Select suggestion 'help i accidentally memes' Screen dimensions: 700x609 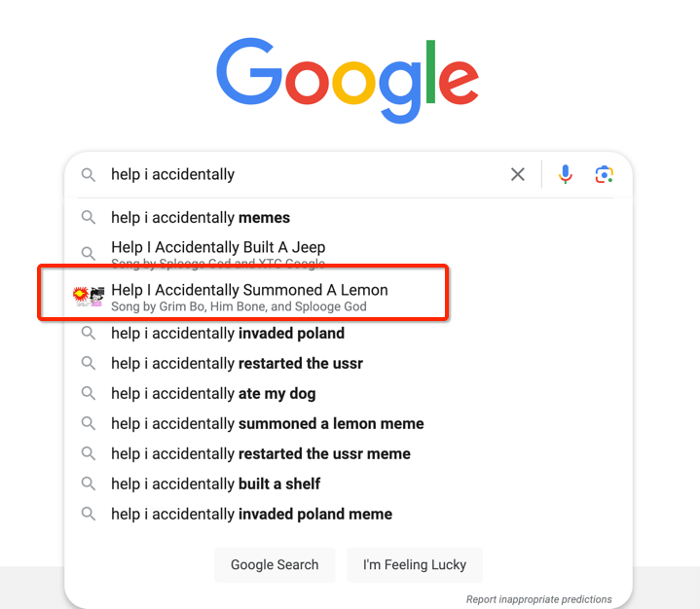coord(201,218)
